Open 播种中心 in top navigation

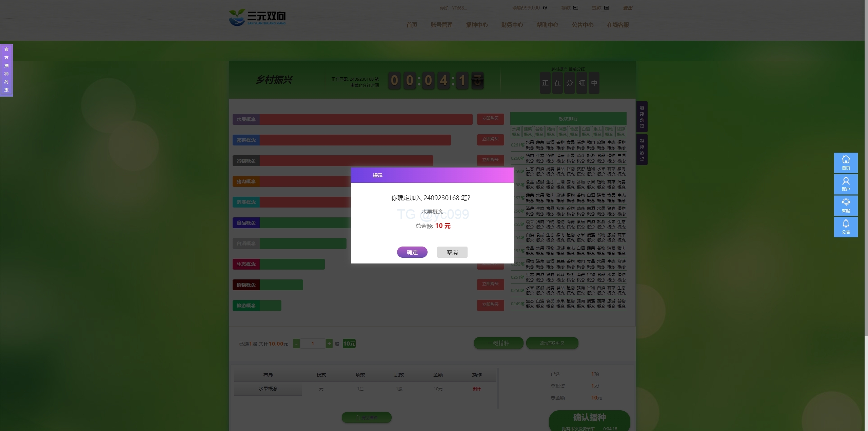point(477,25)
